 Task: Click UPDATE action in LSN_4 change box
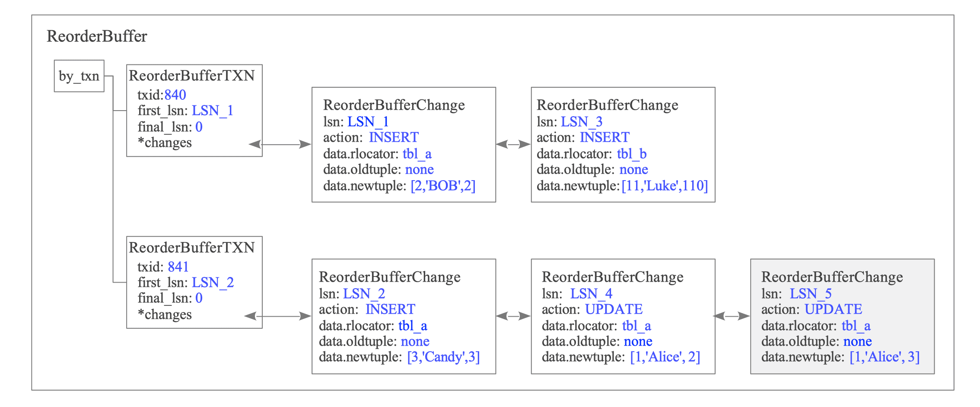click(614, 309)
